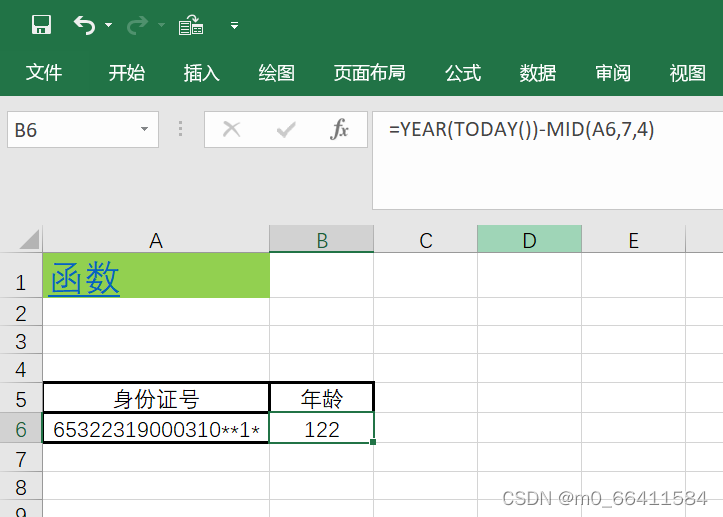
Task: Select row 1 header
Action: click(x=21, y=276)
